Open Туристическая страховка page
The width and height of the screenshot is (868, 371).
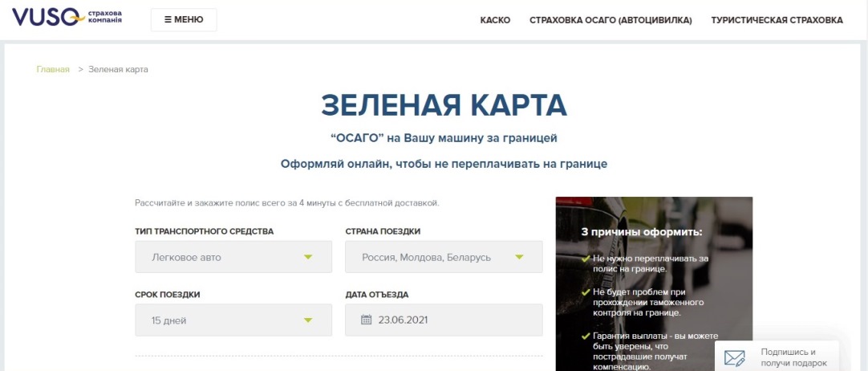(x=777, y=21)
